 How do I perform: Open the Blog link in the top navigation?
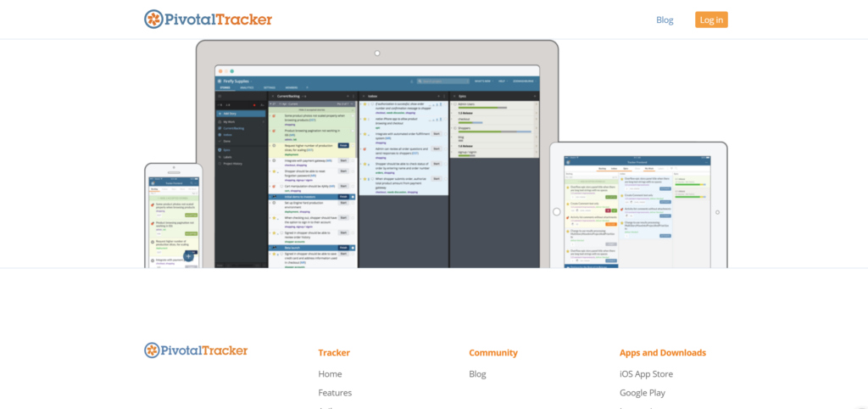pos(665,20)
